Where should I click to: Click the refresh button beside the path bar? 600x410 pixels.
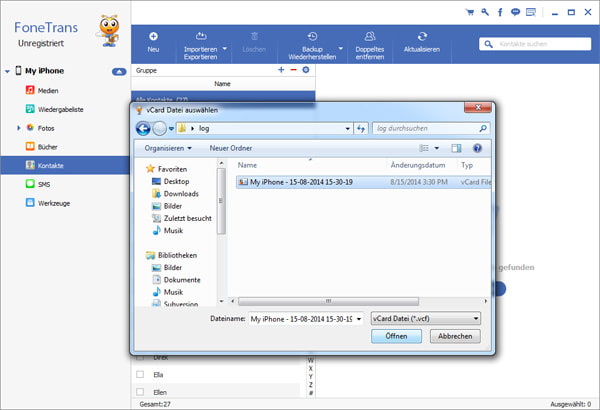361,129
